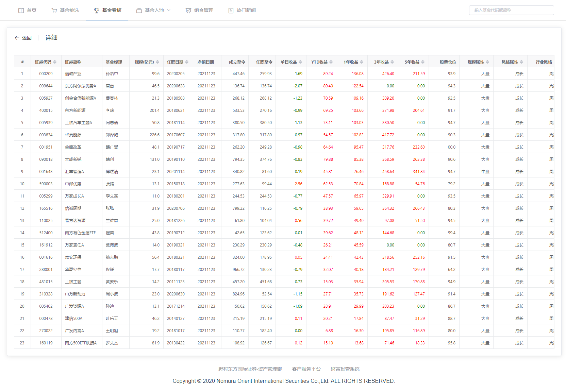Select the 基金看板 tab
This screenshot has height=392, width=566.
click(107, 10)
